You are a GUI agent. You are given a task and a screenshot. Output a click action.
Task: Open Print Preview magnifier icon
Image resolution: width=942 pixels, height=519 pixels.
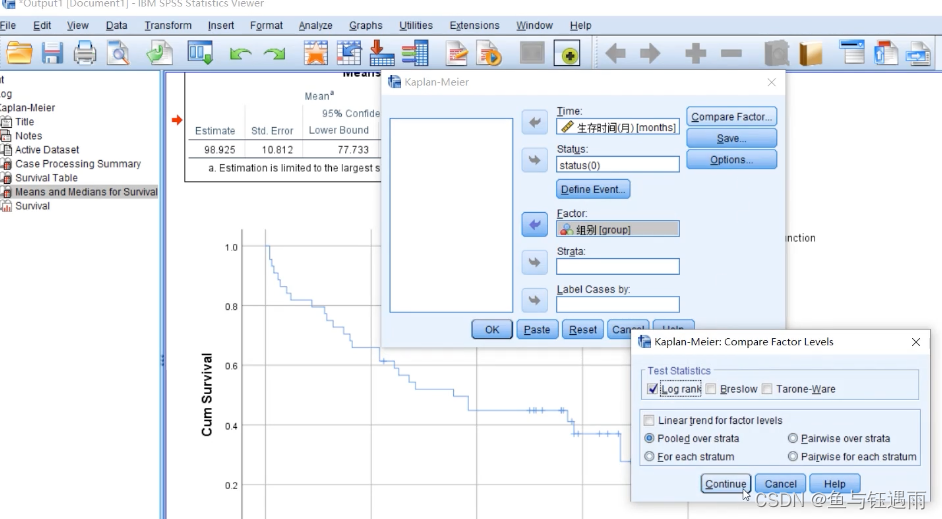pos(118,53)
